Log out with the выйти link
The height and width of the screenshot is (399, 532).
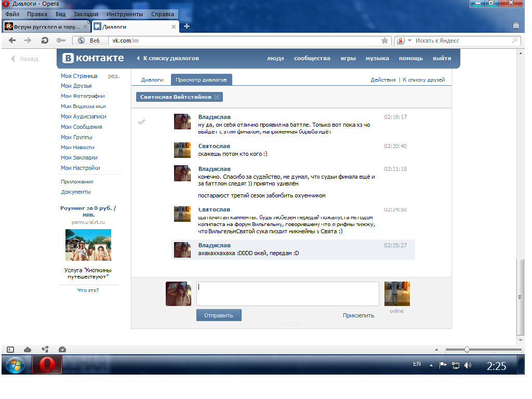[x=442, y=58]
